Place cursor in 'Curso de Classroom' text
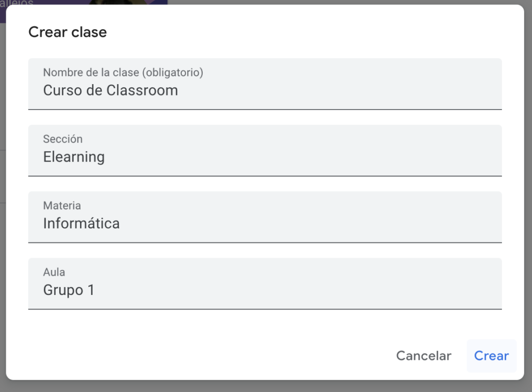Viewport: 532px width, 392px height. (x=110, y=90)
